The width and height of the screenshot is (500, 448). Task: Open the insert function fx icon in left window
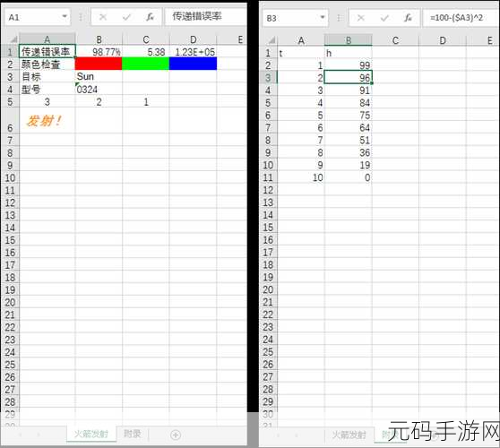(x=150, y=17)
